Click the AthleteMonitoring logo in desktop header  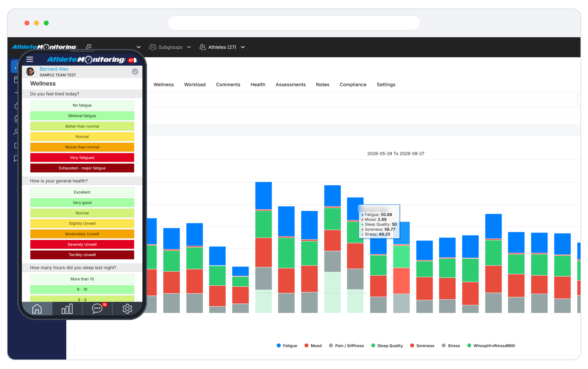44,47
